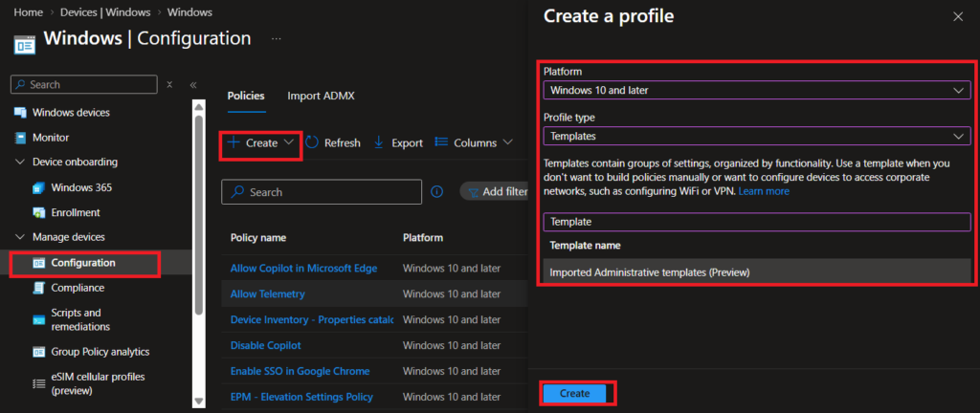Click the Scripts and remediations icon
Image resolution: width=980 pixels, height=413 pixels.
pyautogui.click(x=38, y=320)
